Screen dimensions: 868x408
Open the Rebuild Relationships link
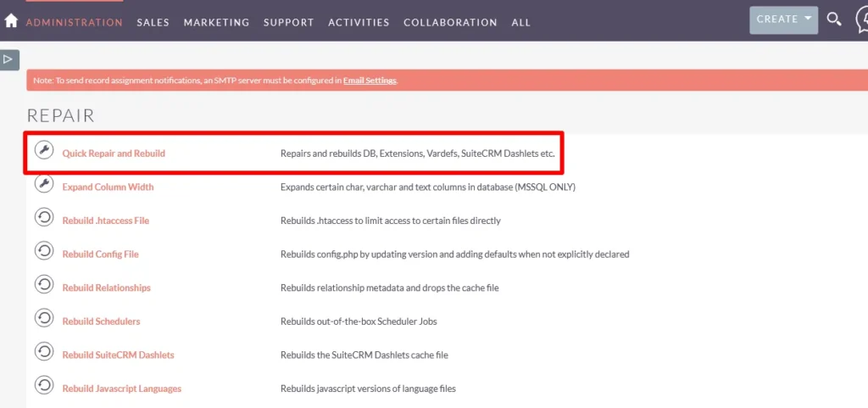[x=106, y=288]
